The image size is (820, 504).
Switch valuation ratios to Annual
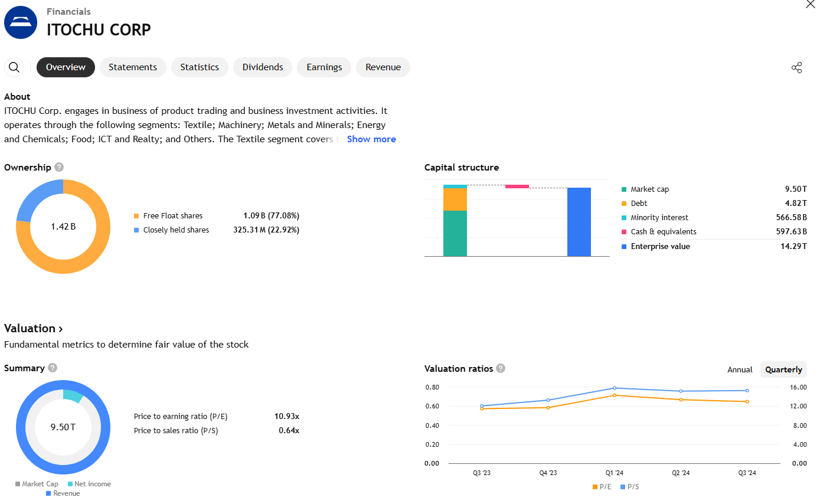[x=740, y=370]
